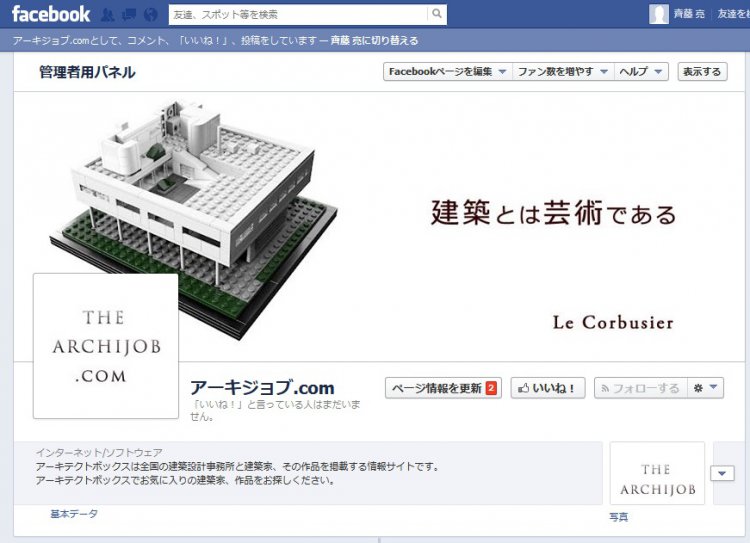Open the 写真 link

[618, 517]
